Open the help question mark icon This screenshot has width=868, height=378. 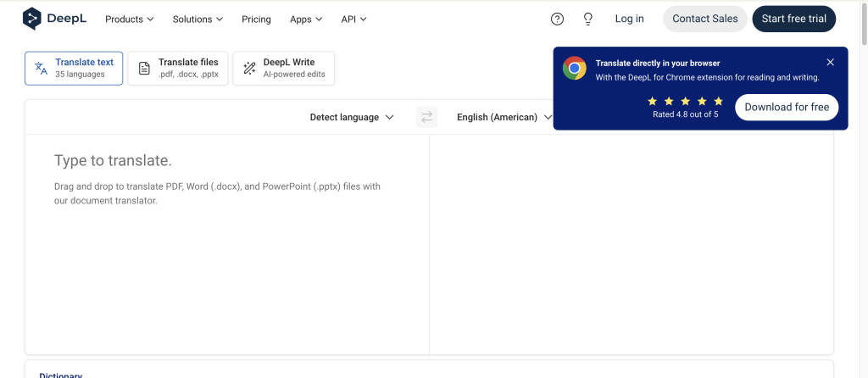pos(558,19)
